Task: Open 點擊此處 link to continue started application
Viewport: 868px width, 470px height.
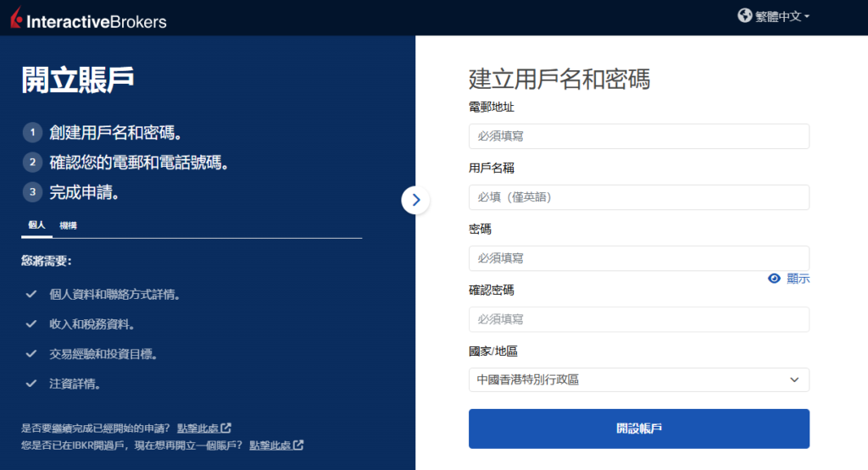Action: 203,429
